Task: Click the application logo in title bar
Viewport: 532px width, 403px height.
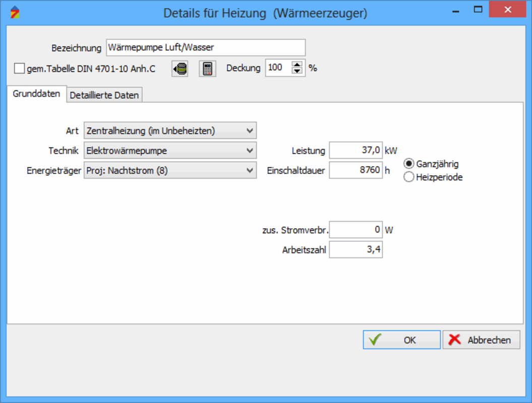Action: coord(15,13)
